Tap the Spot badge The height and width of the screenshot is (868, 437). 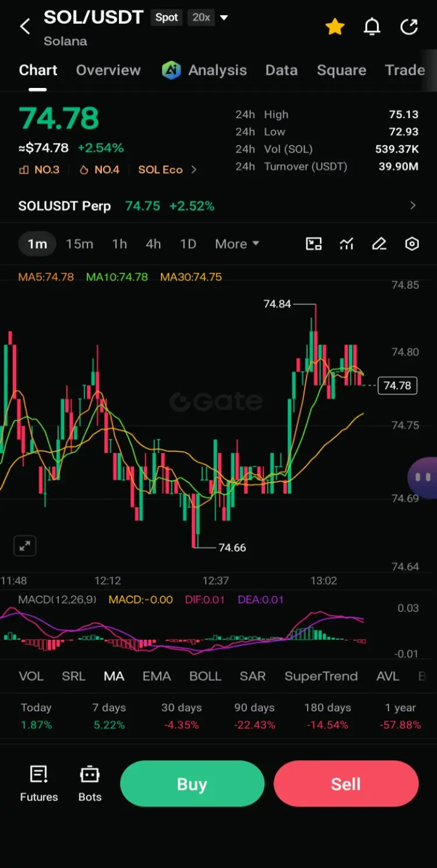pos(167,17)
